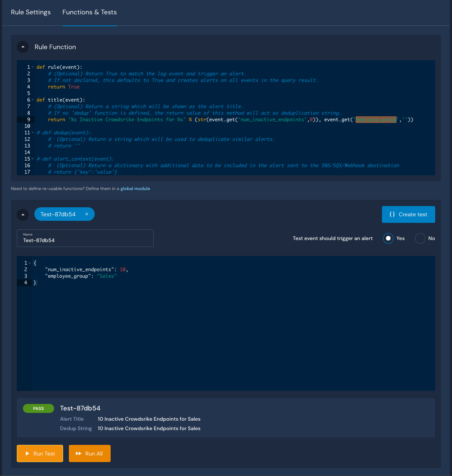This screenshot has height=476, width=452.
Task: Click the PASS status badge
Action: 38,408
